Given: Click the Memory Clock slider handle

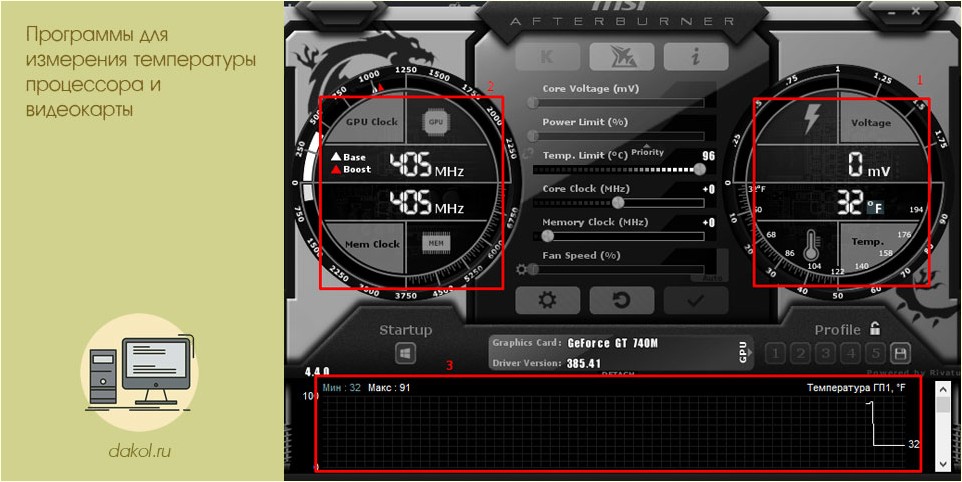Looking at the screenshot, I should click(x=547, y=235).
